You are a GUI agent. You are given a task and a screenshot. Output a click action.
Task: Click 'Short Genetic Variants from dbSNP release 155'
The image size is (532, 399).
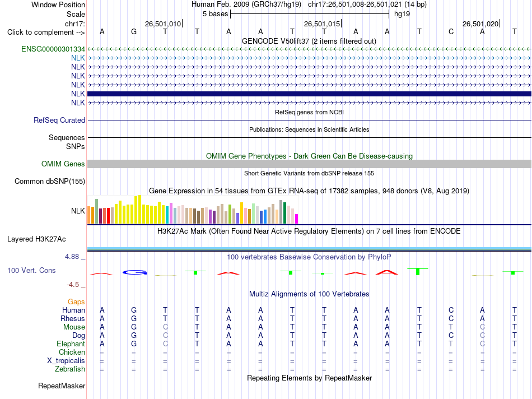tap(309, 173)
